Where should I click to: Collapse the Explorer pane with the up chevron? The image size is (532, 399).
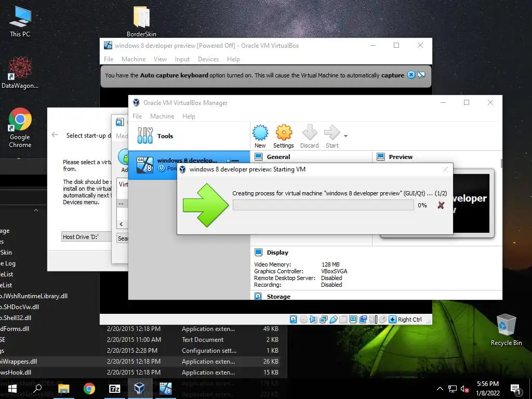tap(36, 210)
